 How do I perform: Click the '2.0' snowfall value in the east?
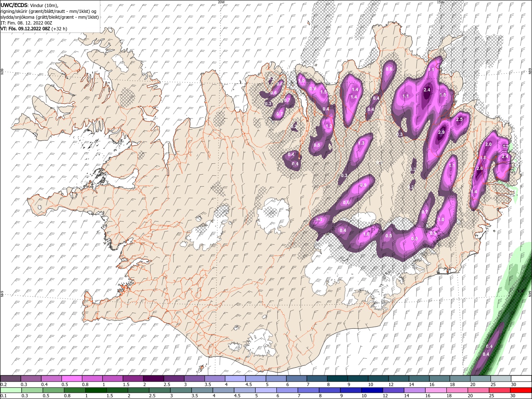coord(488,144)
